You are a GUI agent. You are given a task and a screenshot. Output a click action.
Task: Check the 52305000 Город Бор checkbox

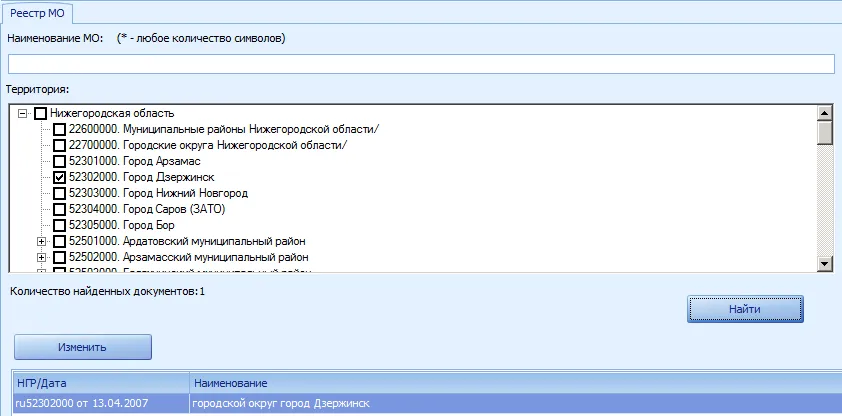(60, 225)
